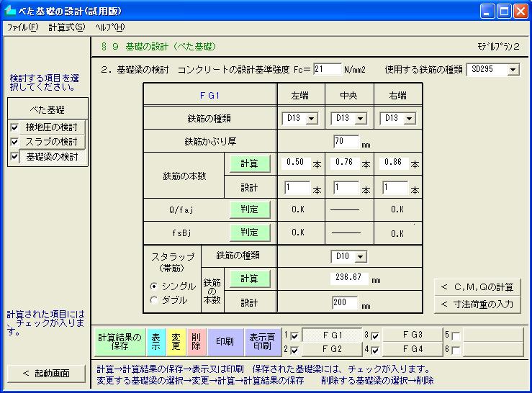Screen dimensions: 532x393
Task: Open the 計算式(S) menu
Action: click(66, 27)
